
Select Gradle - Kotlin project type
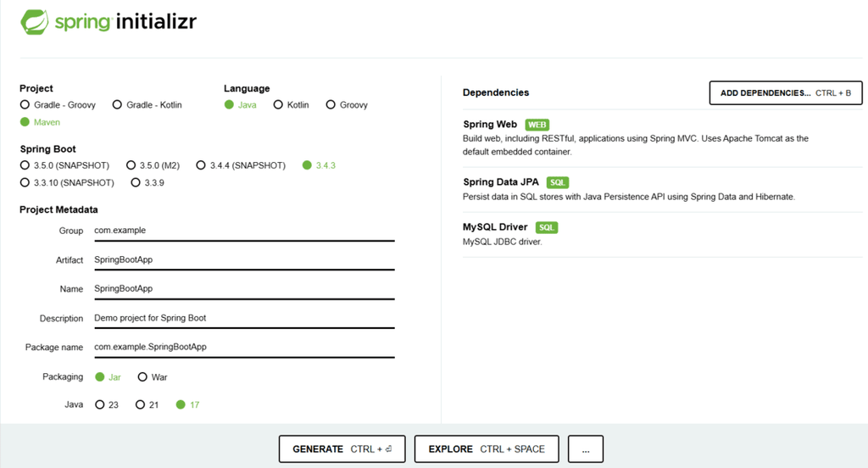pyautogui.click(x=147, y=104)
